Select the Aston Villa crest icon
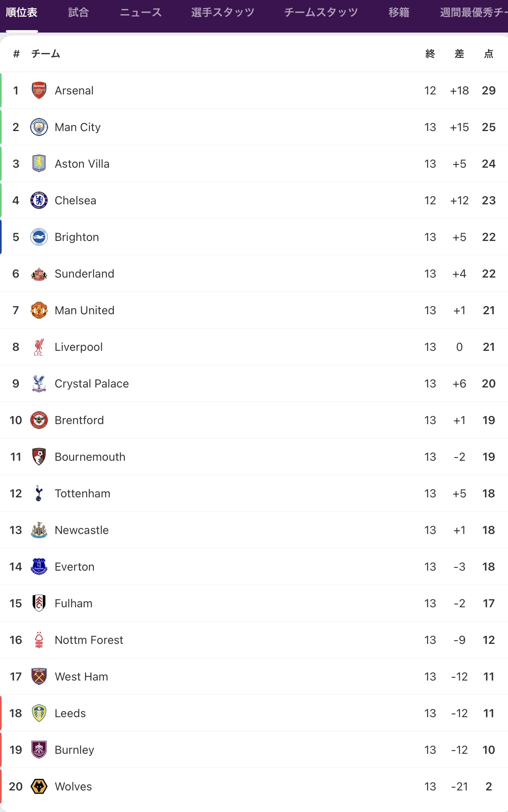The width and height of the screenshot is (508, 812). [39, 164]
